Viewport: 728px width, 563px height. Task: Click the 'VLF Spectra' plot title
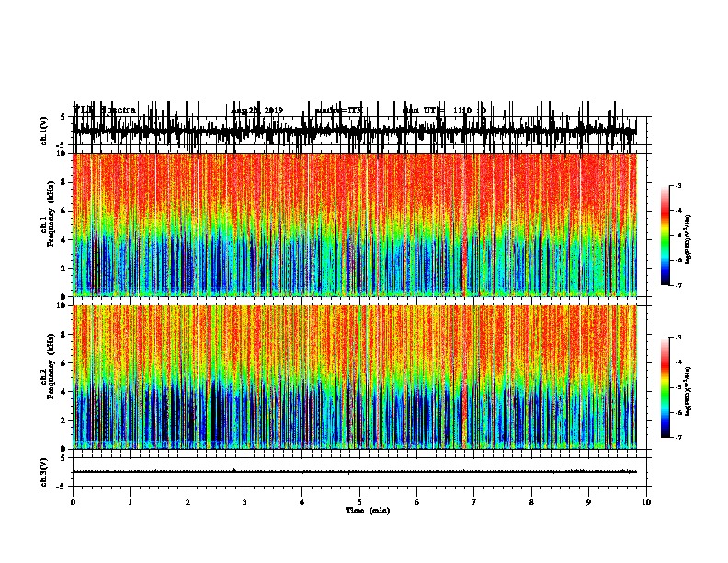[x=105, y=110]
